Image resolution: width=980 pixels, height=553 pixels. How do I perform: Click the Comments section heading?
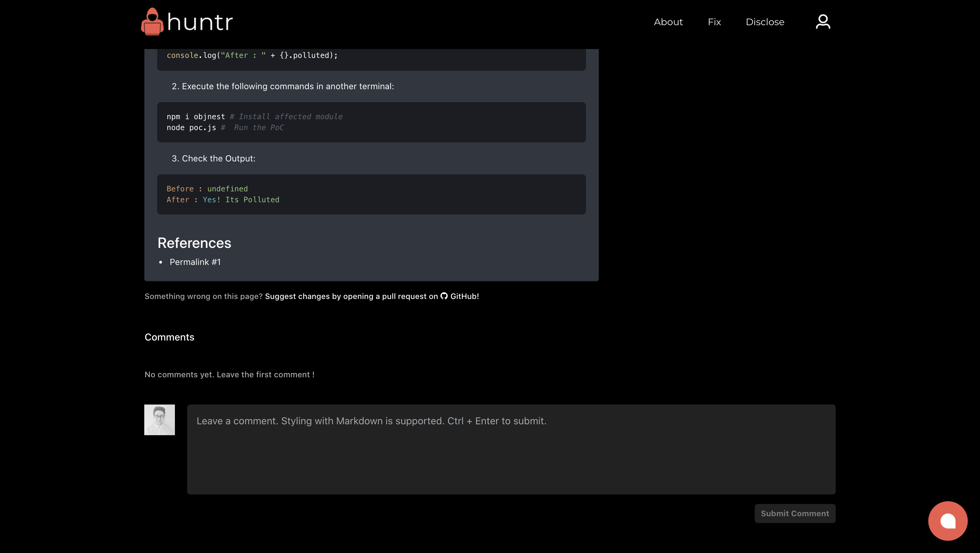click(x=169, y=337)
